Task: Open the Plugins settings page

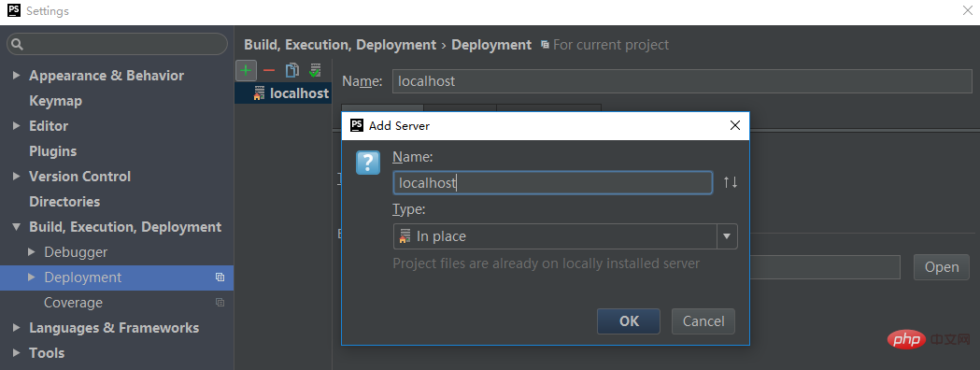Action: 52,151
